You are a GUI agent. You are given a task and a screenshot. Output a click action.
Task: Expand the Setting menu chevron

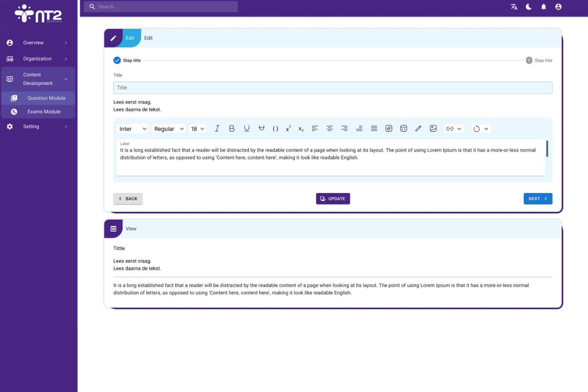pyautogui.click(x=66, y=127)
